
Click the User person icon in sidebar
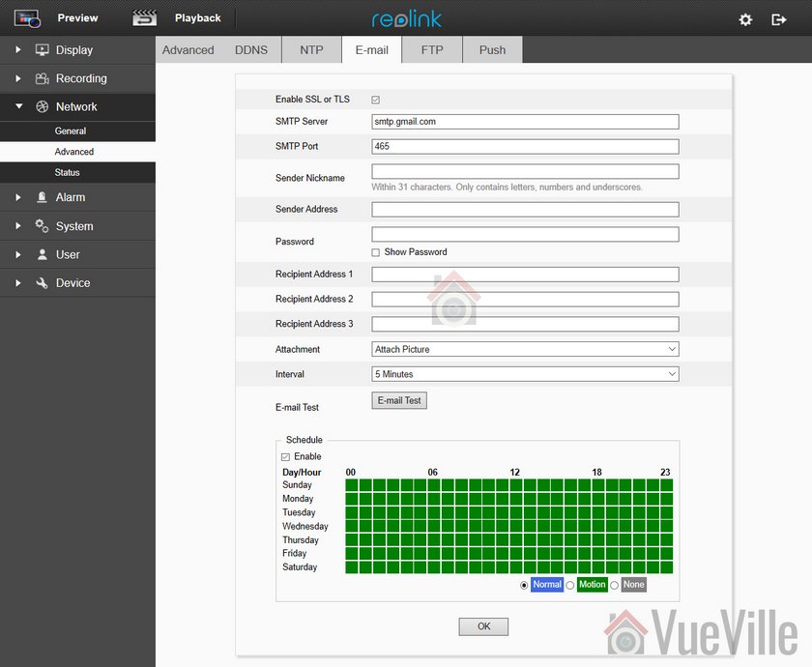42,254
